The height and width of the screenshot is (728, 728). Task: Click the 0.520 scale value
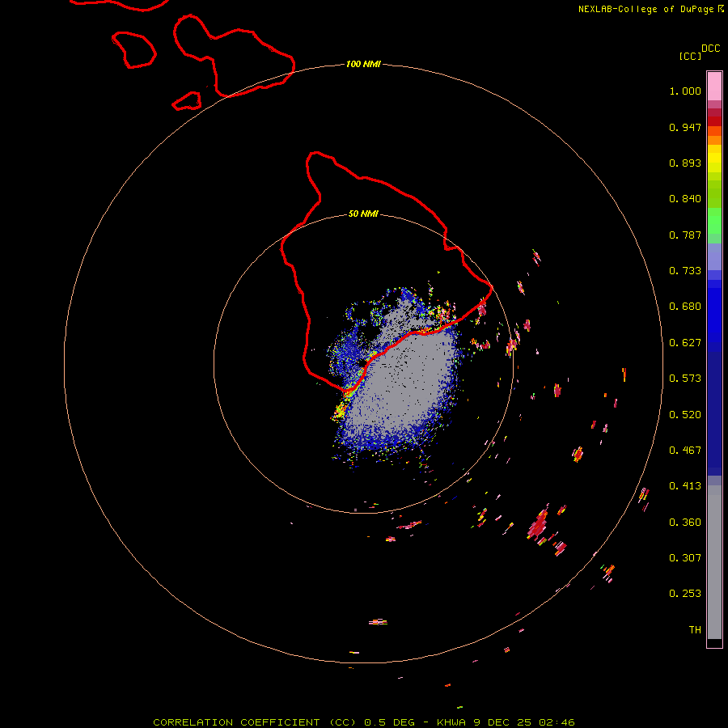[685, 415]
